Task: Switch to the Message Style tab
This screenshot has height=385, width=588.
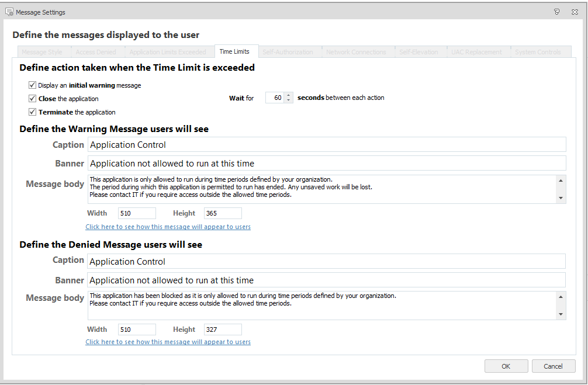Action: pos(42,52)
